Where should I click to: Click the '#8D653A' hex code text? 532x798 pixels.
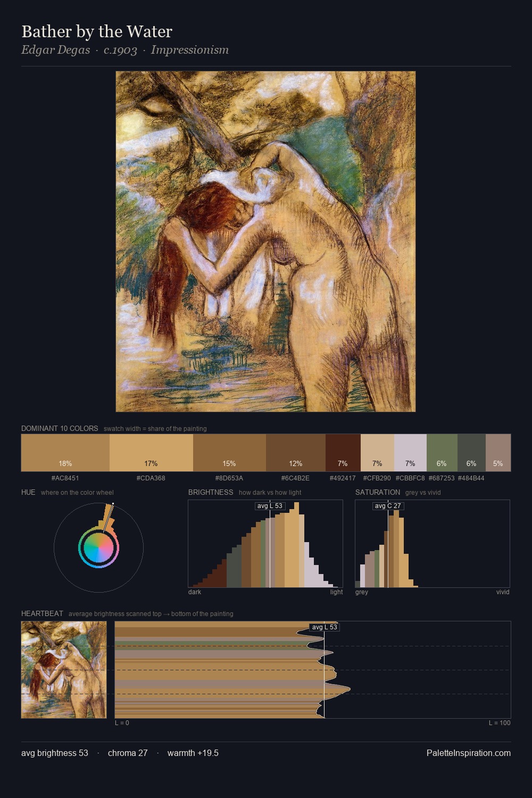tap(229, 478)
